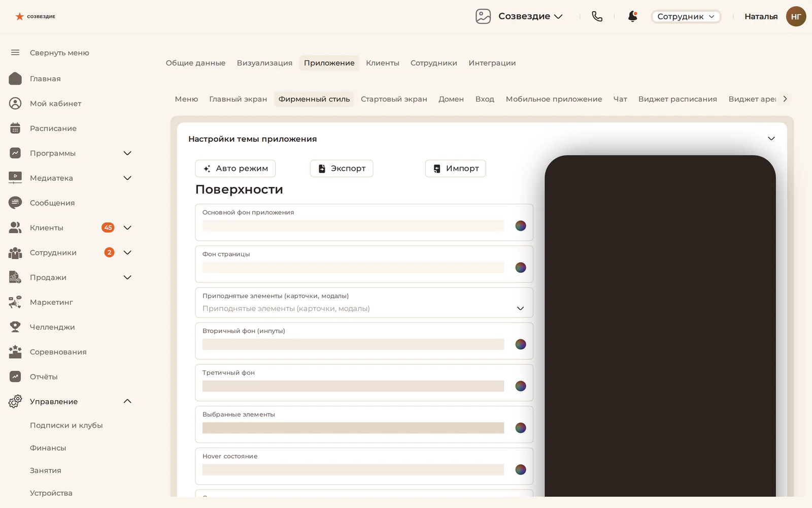The width and height of the screenshot is (812, 508).
Task: Collapse the Управление section chevron
Action: tap(127, 401)
